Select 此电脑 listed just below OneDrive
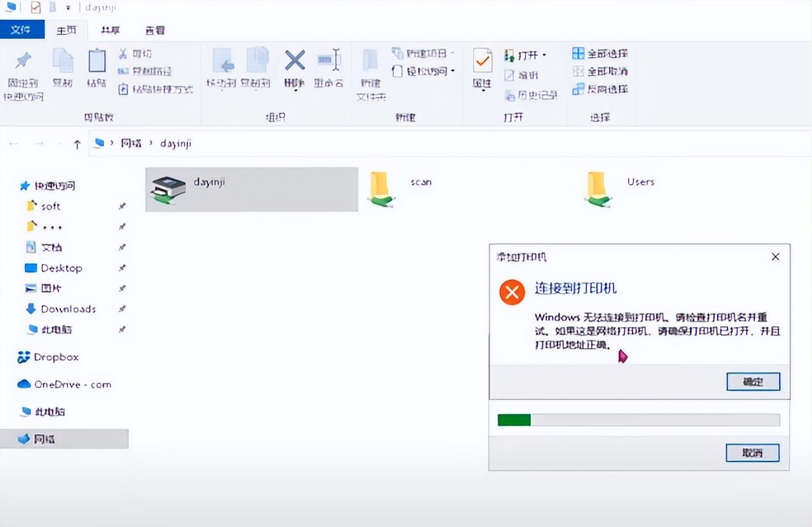Image resolution: width=812 pixels, height=527 pixels. (43, 411)
